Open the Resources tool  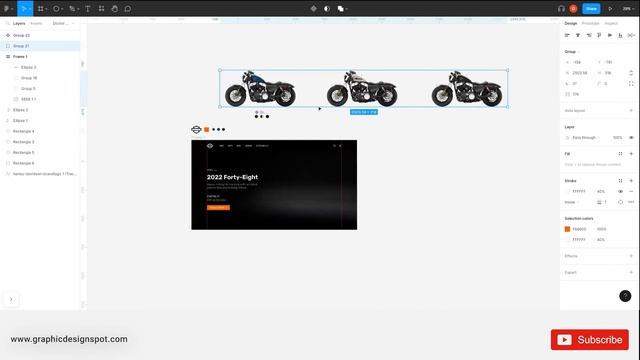pos(101,9)
